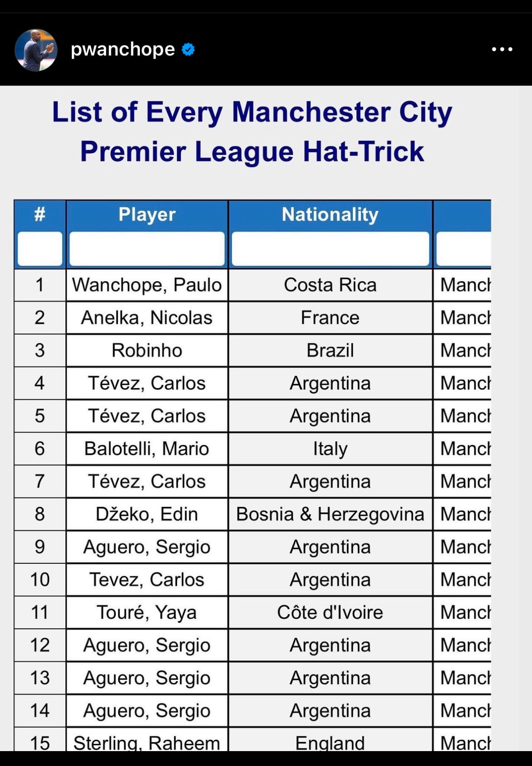The height and width of the screenshot is (766, 532).
Task: Focus the # column filter box
Action: [40, 249]
